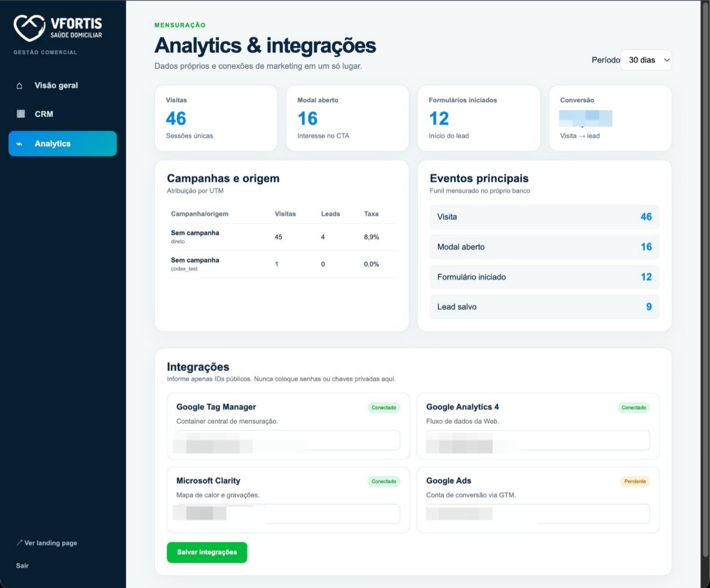Click the grid icon beside CRM
Image resolution: width=710 pixels, height=588 pixels.
(x=20, y=114)
